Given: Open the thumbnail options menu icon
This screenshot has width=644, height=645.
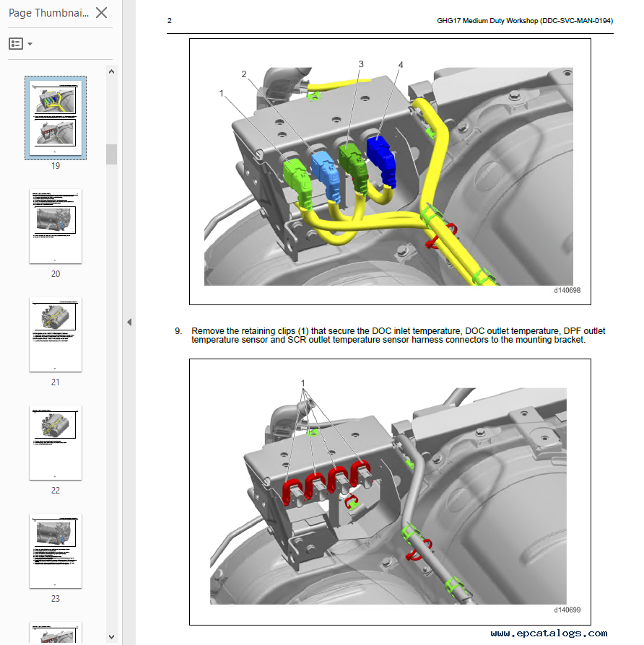Looking at the screenshot, I should pos(16,44).
